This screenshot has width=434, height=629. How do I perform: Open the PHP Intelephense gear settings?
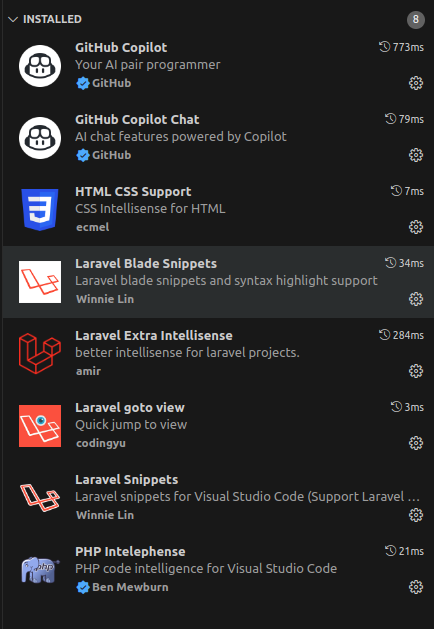pos(416,587)
